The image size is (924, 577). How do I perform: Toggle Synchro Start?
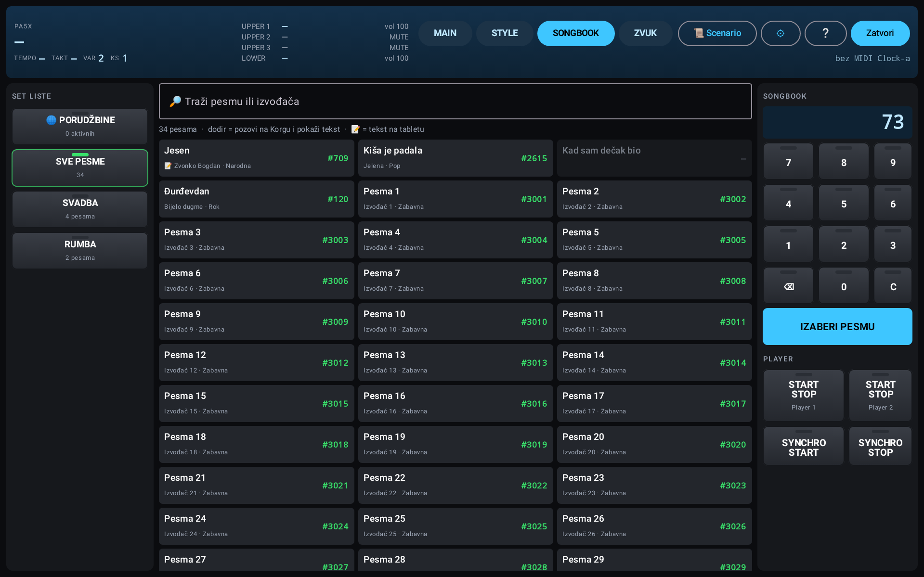[x=803, y=446]
